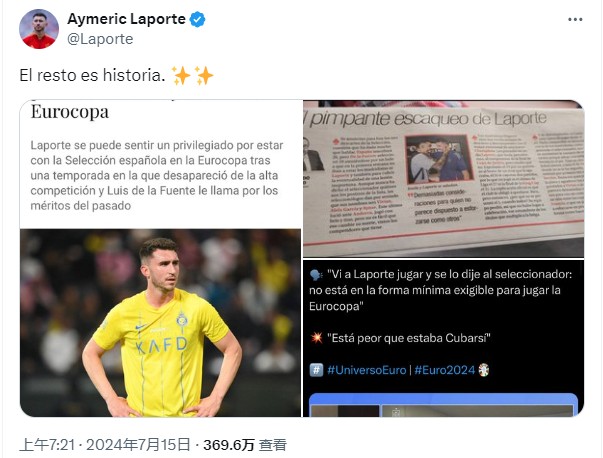603x458 pixels.
Task: Click the blue hashtag symbol icon
Action: pyautogui.click(x=316, y=370)
